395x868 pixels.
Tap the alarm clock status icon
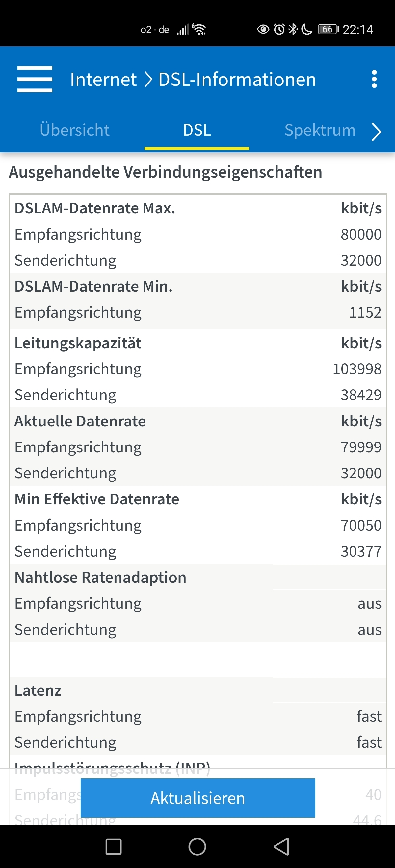point(279,29)
